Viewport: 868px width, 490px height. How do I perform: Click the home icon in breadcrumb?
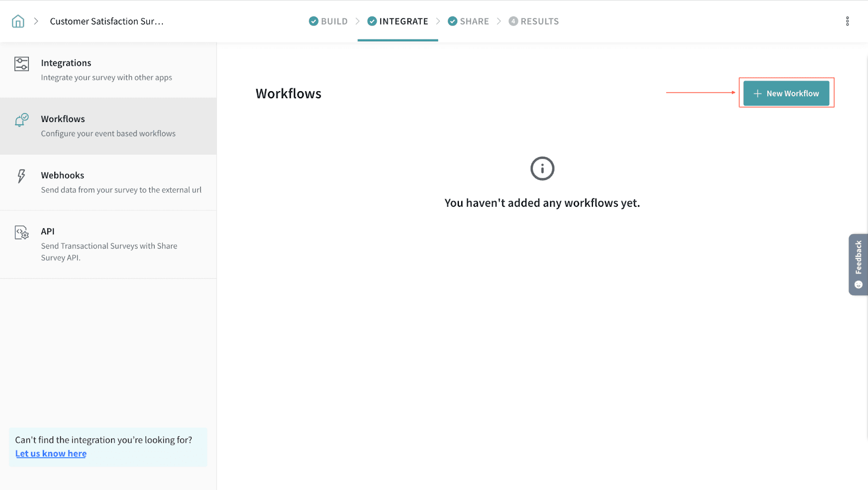pos(18,21)
